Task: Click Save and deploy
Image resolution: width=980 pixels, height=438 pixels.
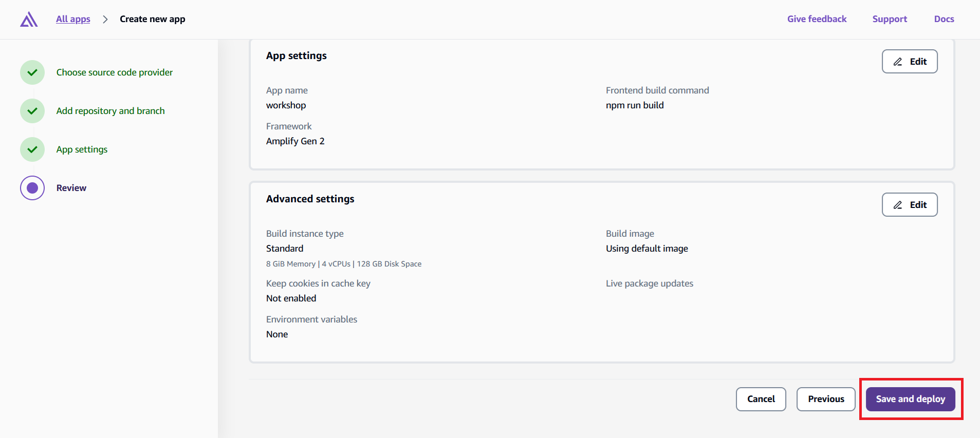Action: 911,399
